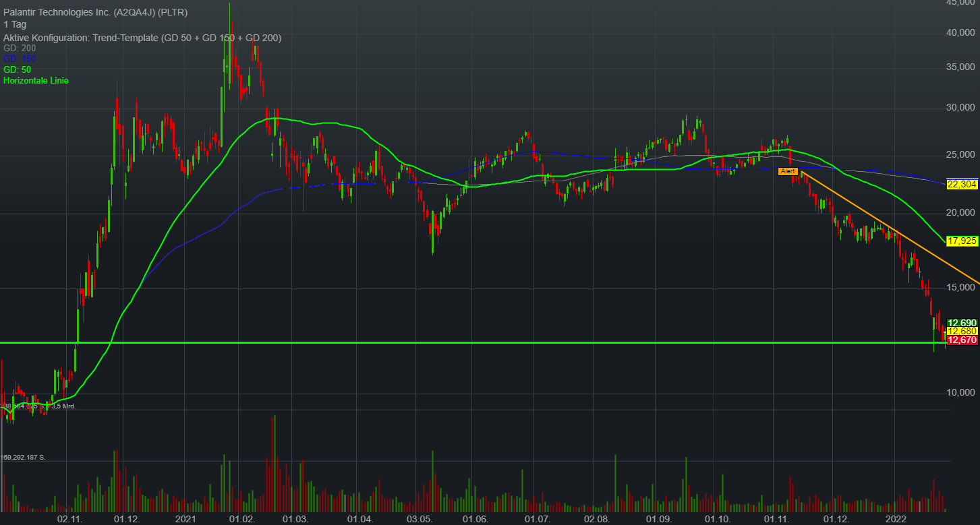Click the 01.09. date axis label
Screen dimensions: 980x525
(x=659, y=520)
